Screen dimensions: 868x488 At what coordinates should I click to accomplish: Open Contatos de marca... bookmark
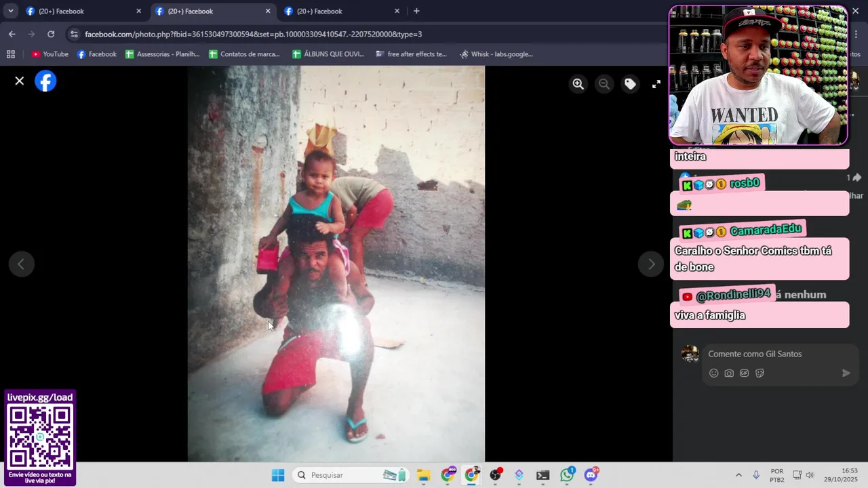pos(245,54)
